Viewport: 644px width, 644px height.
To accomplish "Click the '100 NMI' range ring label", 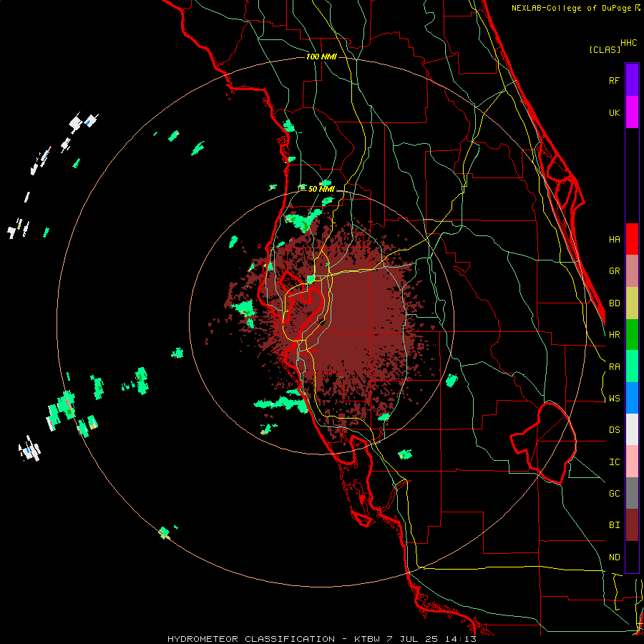I will tap(321, 57).
